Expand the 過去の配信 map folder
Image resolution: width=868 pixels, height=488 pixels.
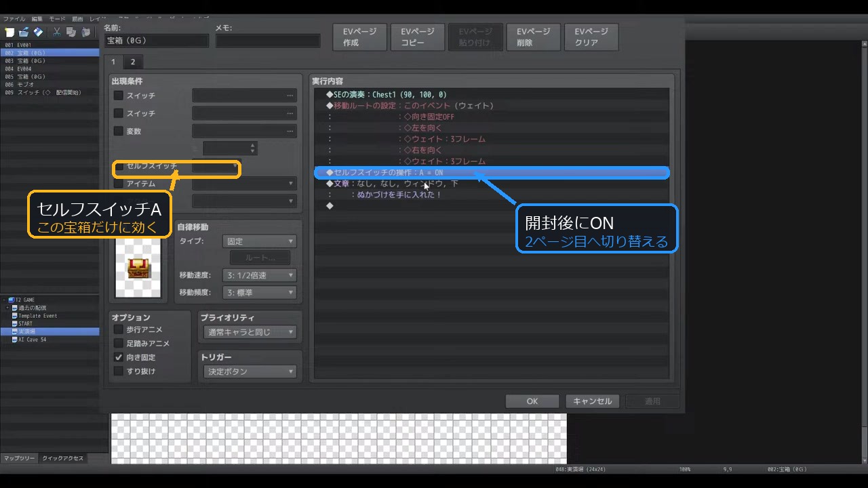point(7,308)
